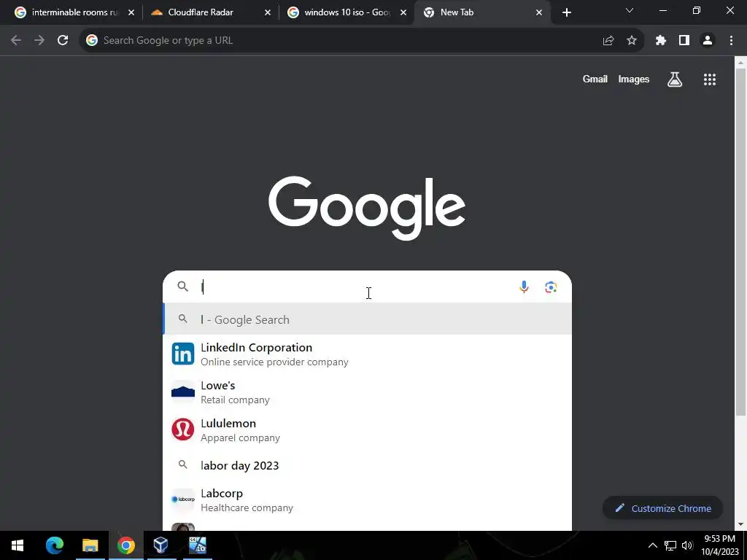Open the Windows Start menu
The height and width of the screenshot is (560, 747).
pyautogui.click(x=18, y=545)
